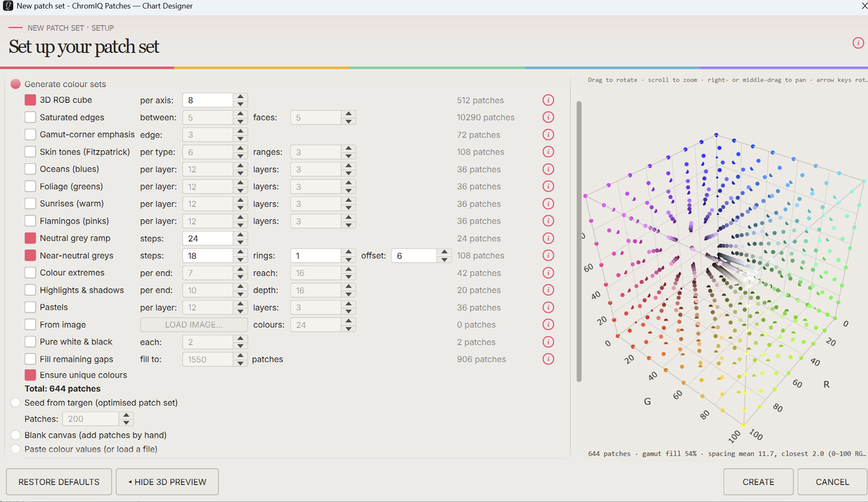The height and width of the screenshot is (502, 868).
Task: Enable the Saturated edges checkbox
Action: 30,117
